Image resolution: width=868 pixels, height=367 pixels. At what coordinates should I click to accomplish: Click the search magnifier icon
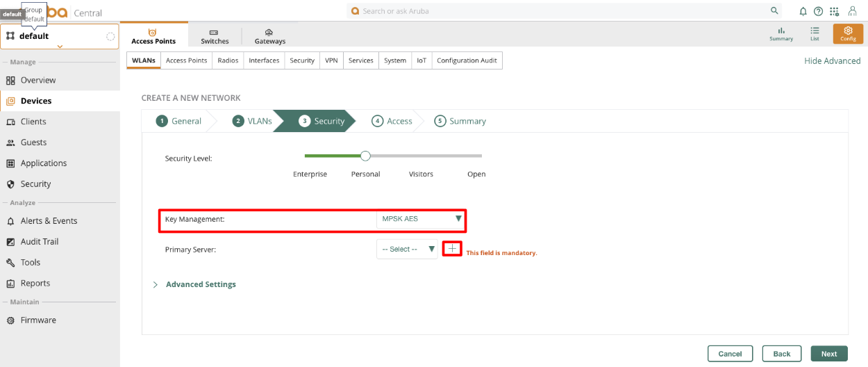(x=774, y=11)
